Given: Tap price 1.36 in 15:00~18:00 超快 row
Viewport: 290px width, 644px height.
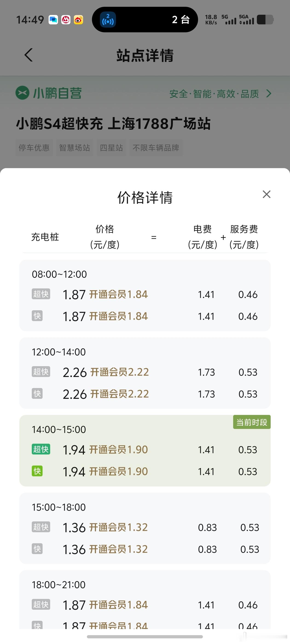Looking at the screenshot, I should pyautogui.click(x=74, y=528).
